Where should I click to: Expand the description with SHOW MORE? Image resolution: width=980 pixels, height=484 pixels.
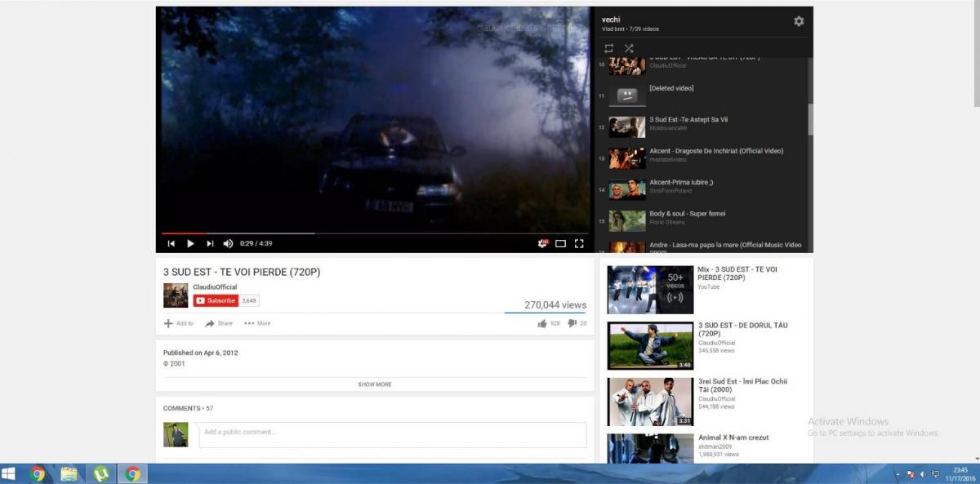coord(375,384)
